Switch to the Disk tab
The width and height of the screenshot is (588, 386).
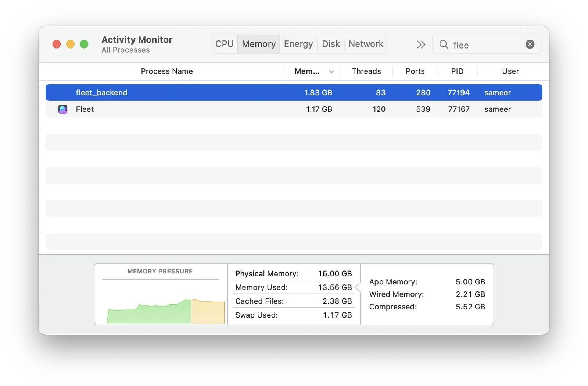coord(331,44)
